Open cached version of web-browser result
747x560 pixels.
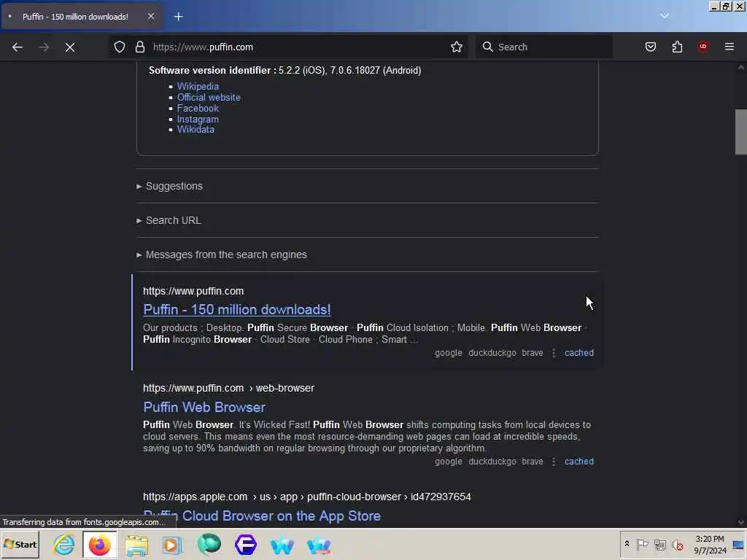coord(578,462)
